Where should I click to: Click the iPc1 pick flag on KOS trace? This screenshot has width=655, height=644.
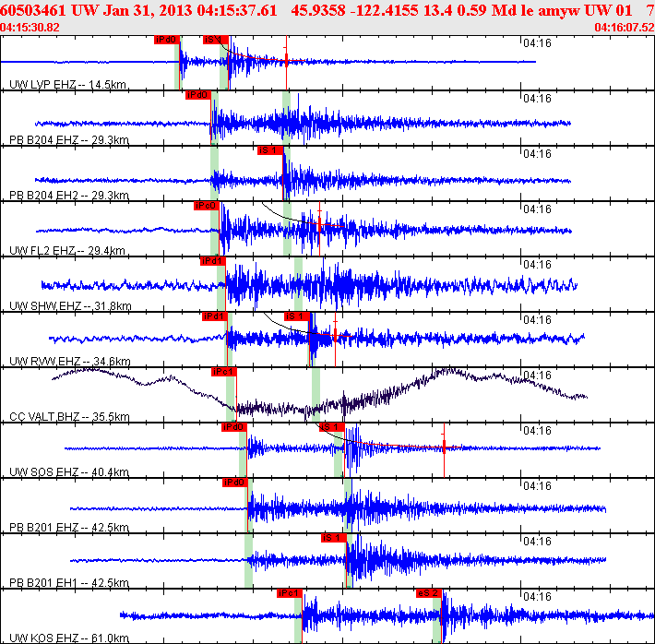click(290, 593)
